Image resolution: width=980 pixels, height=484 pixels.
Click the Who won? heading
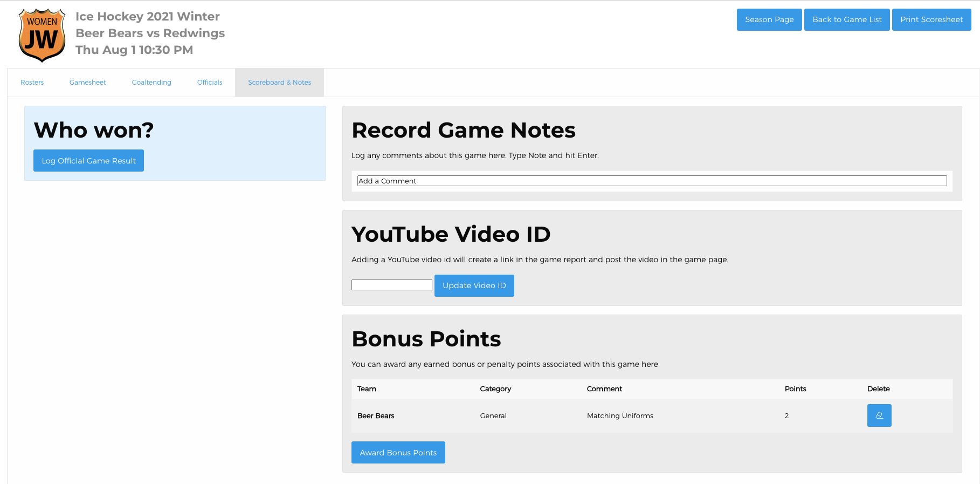pyautogui.click(x=94, y=130)
